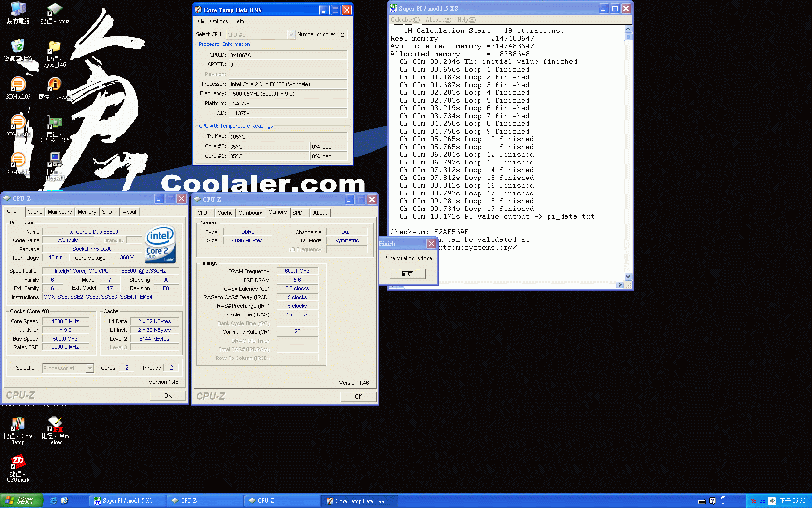Open the HyperPI shortcut icon

coord(55,167)
